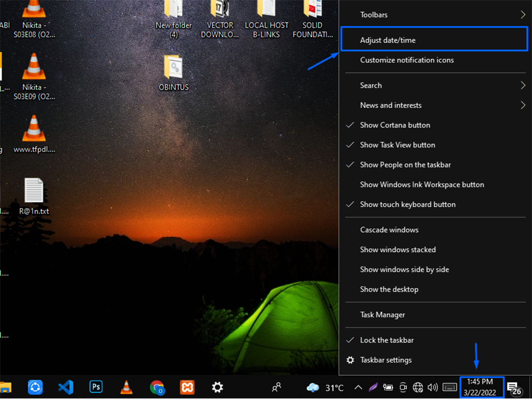Uncheck Show Cortana button
The height and width of the screenshot is (399, 532).
pyautogui.click(x=395, y=125)
